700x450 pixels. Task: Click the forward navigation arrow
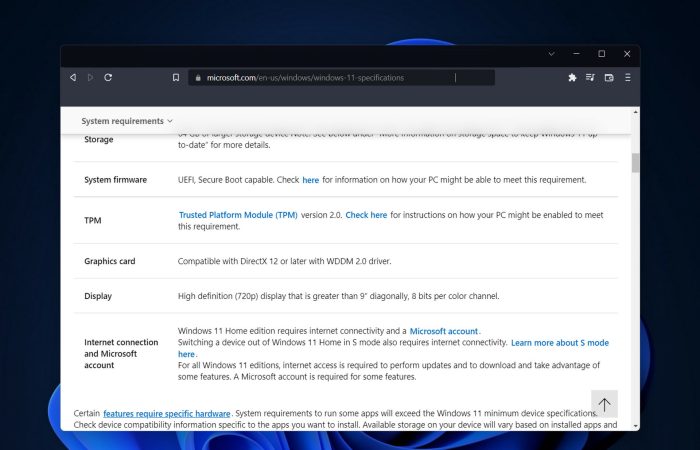(x=90, y=78)
